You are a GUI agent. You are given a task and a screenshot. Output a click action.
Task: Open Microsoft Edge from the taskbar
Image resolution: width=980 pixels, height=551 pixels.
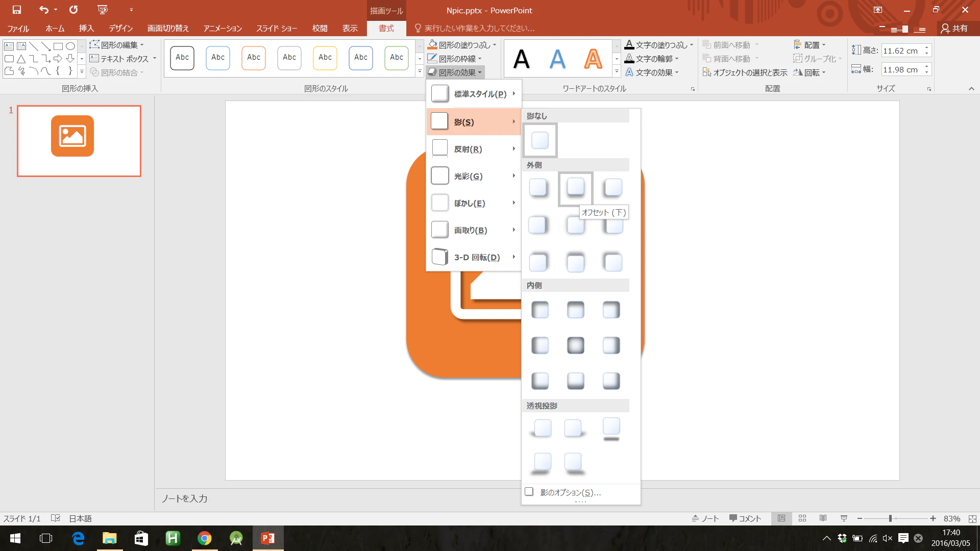[78, 538]
